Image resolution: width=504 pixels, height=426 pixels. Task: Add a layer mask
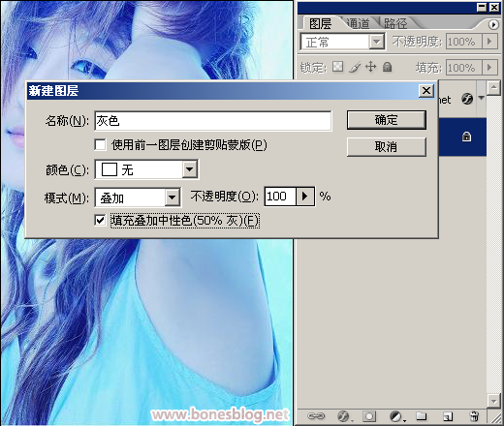(369, 416)
